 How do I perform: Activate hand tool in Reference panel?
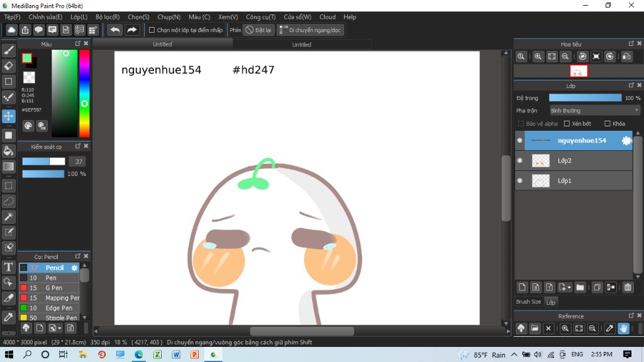click(623, 328)
